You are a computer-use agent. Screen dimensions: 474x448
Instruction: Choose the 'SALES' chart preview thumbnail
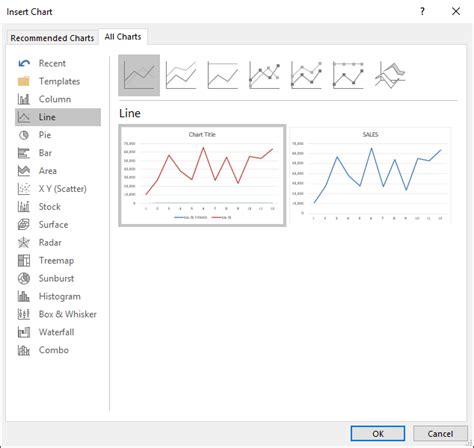point(370,176)
